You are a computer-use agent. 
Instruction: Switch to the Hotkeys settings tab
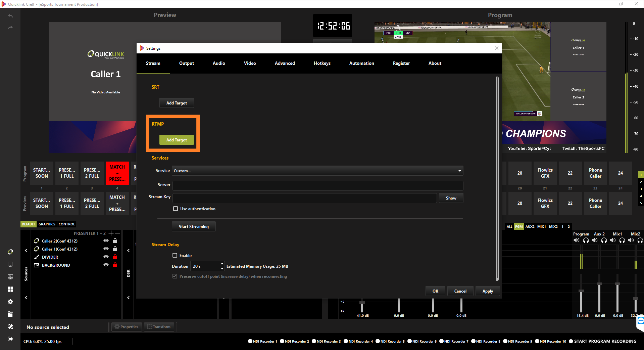322,63
